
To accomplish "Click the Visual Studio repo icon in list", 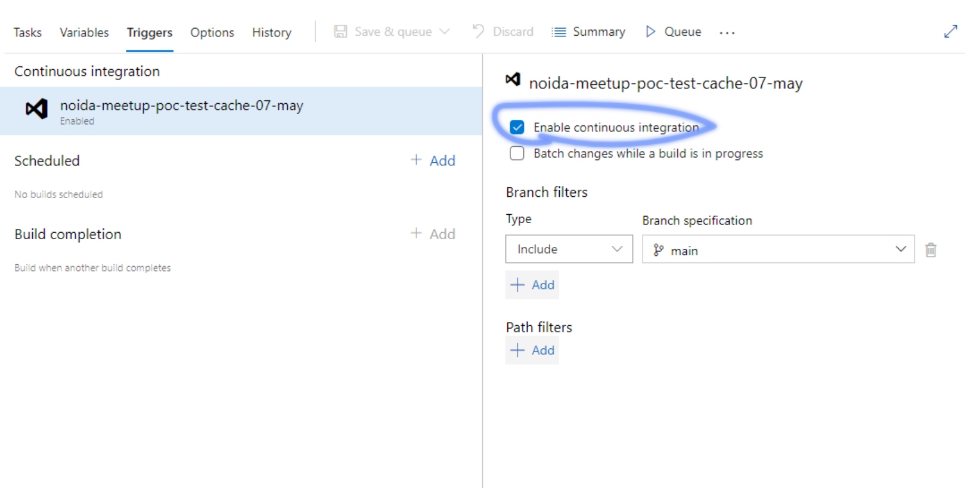I will click(36, 109).
